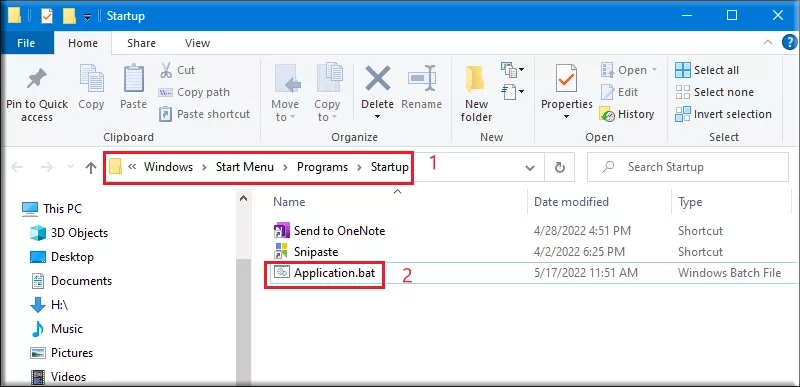Click Startup in the address breadcrumb
Viewport: 800px width, 387px height.
(x=389, y=167)
